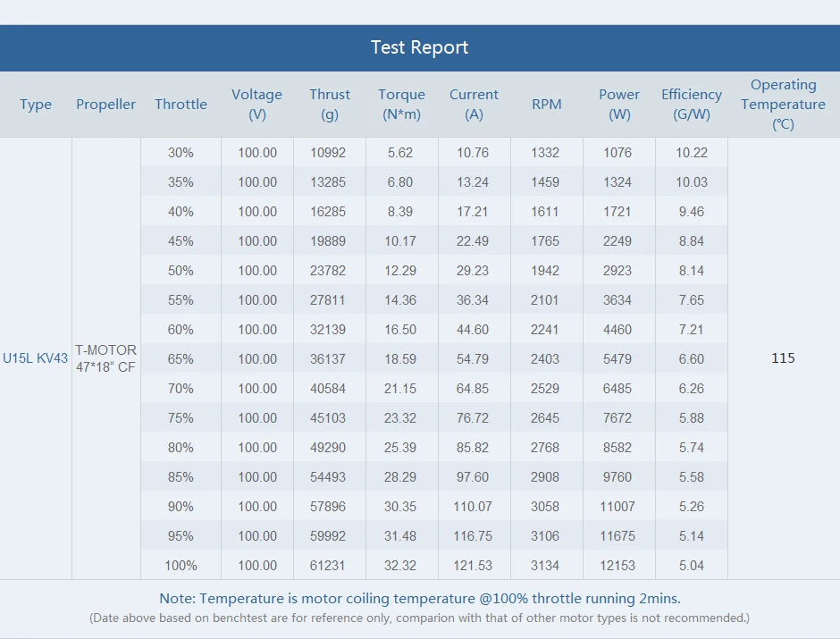Click the Thrust (g) column header
The height and width of the screenshot is (639, 840).
click(x=330, y=104)
